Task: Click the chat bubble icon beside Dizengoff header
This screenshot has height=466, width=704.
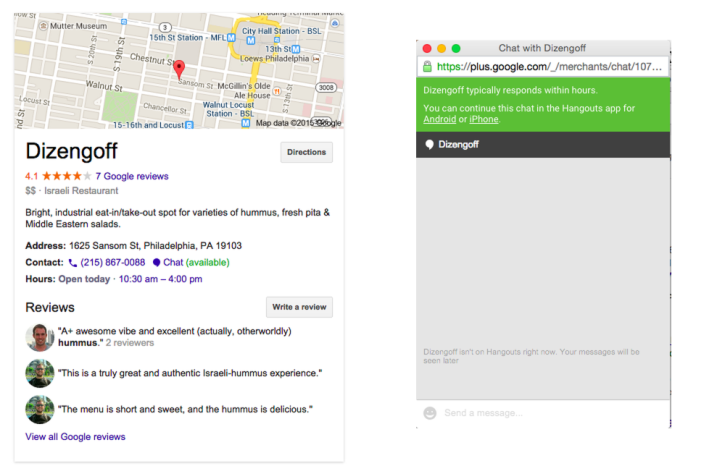Action: click(430, 144)
